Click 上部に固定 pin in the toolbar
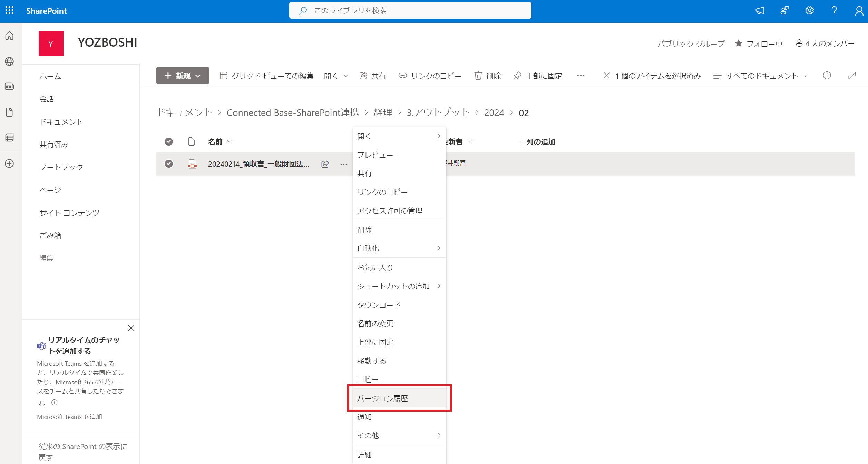Viewport: 868px width, 464px height. click(538, 76)
